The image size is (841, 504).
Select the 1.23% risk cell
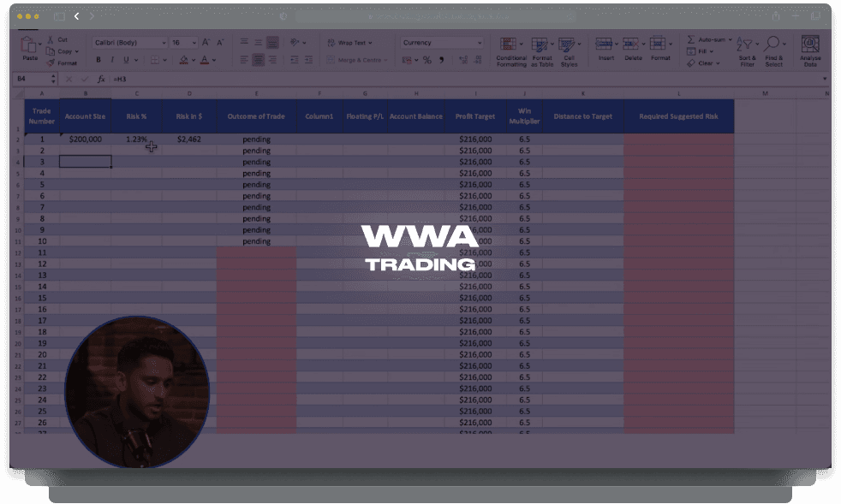(137, 139)
